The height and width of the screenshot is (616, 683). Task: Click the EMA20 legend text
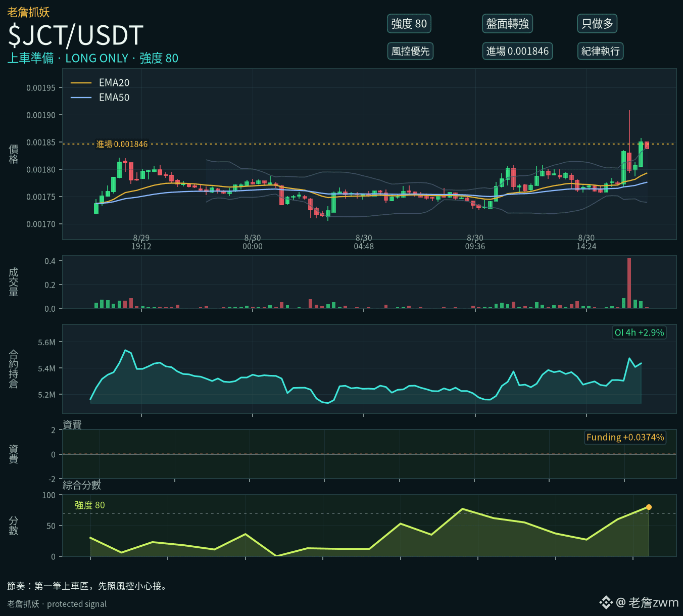[114, 83]
